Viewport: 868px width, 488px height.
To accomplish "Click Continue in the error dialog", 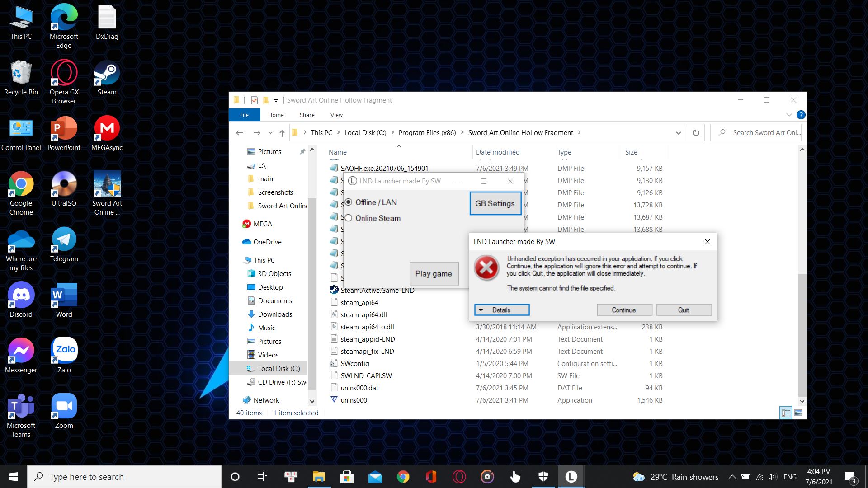I will 624,310.
